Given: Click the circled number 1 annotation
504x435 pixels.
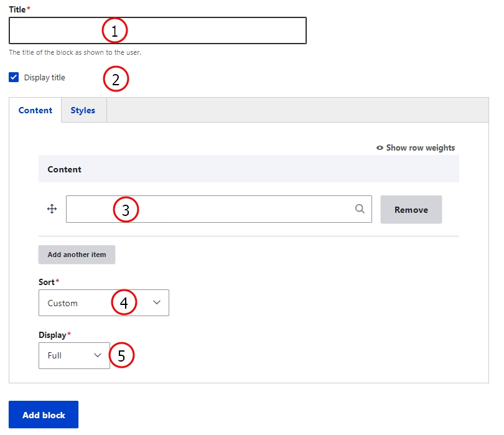Looking at the screenshot, I should [x=114, y=30].
